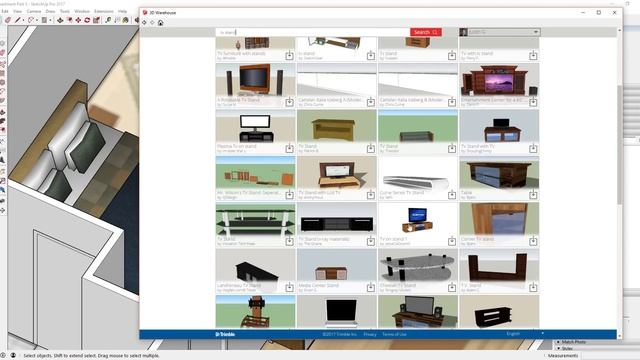The width and height of the screenshot is (640, 360).
Task: Download the Table model
Action: (533, 195)
